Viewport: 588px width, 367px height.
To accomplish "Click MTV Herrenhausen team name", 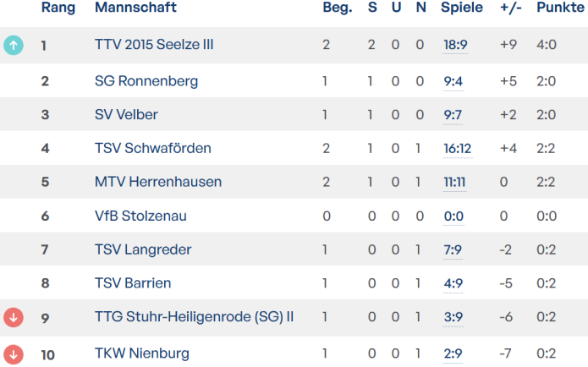I will pyautogui.click(x=158, y=182).
